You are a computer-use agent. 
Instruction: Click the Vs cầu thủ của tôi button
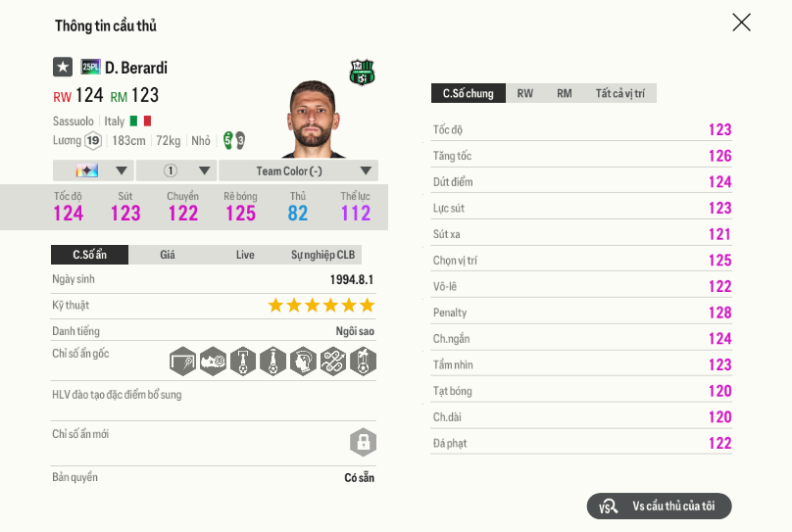coord(660,507)
